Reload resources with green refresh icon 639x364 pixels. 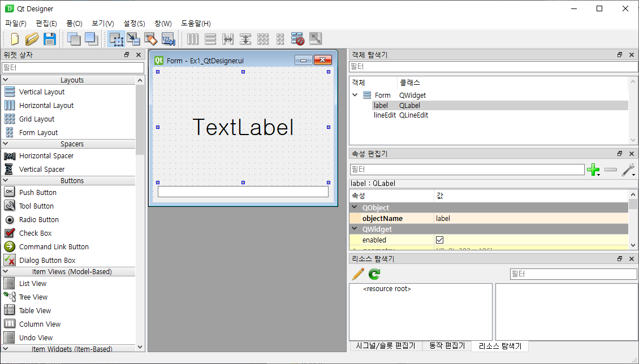[374, 274]
